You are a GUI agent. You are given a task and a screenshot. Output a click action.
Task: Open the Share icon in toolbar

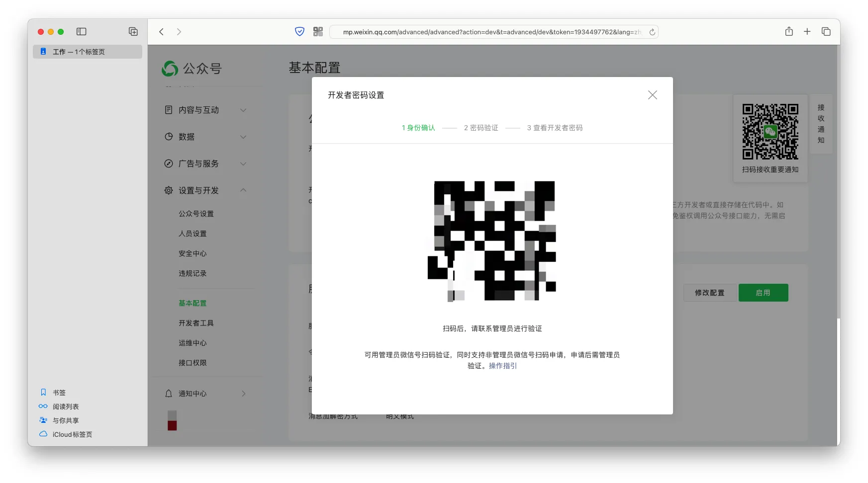(x=789, y=32)
